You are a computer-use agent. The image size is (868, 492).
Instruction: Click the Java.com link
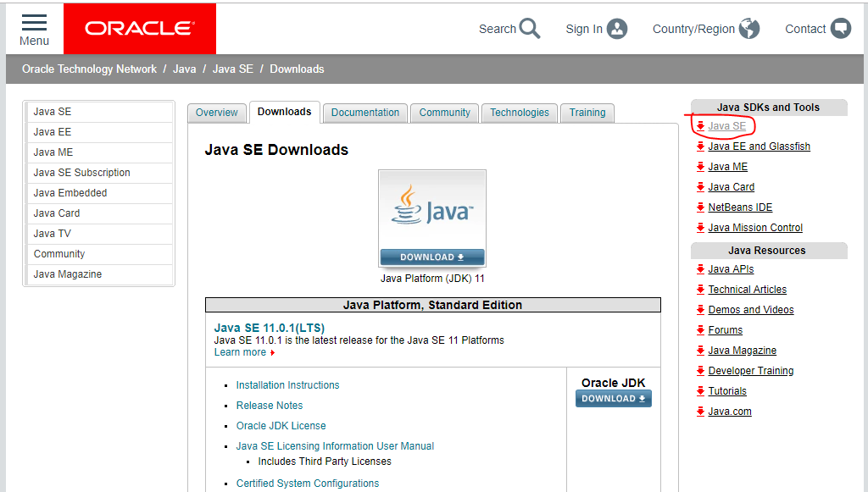[730, 412]
